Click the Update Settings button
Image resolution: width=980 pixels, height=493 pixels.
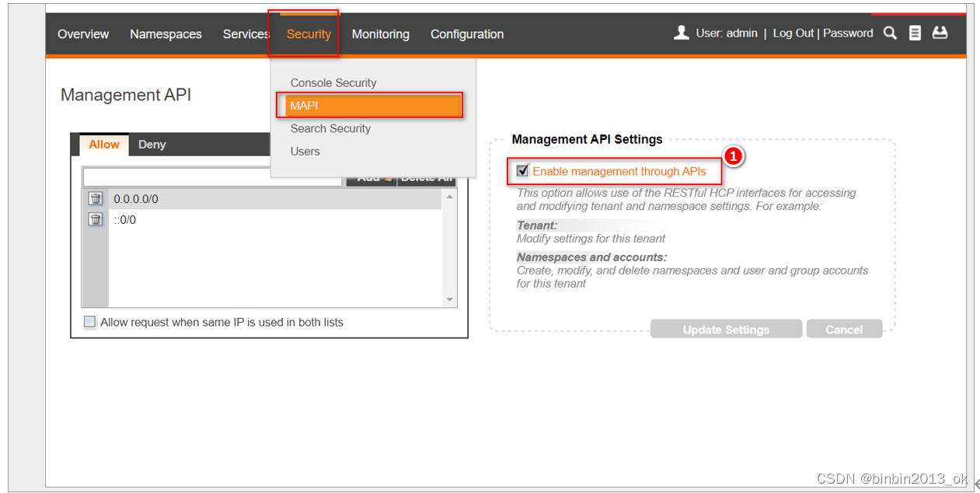coord(726,329)
